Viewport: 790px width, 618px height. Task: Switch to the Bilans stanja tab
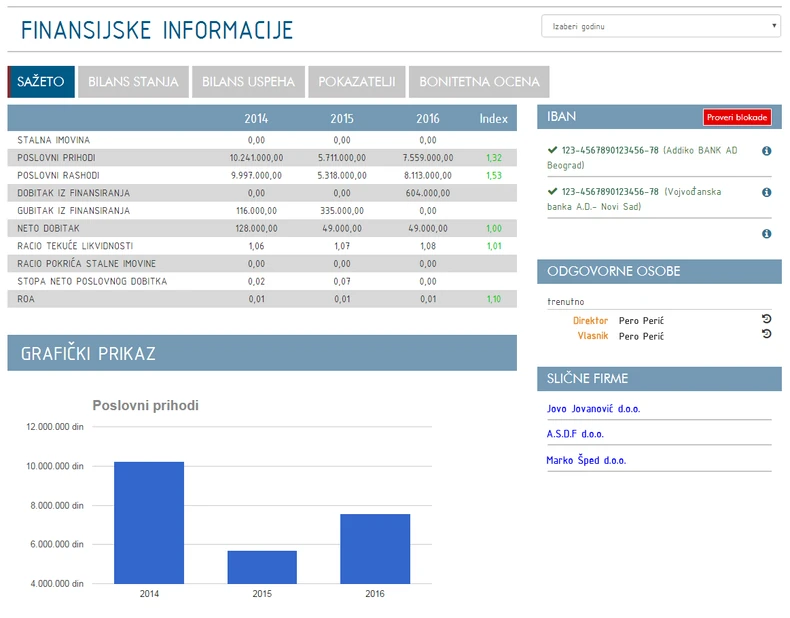click(133, 82)
